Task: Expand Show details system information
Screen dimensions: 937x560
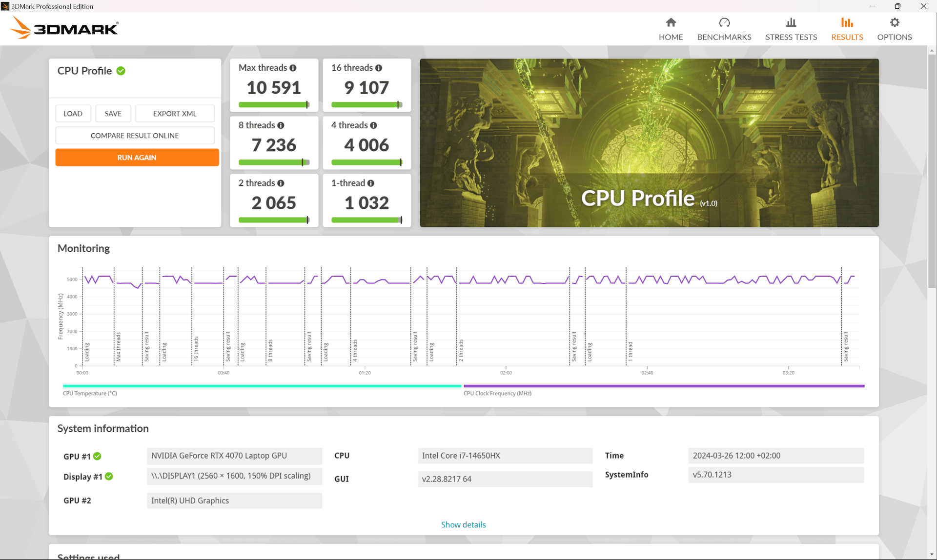Action: [464, 524]
